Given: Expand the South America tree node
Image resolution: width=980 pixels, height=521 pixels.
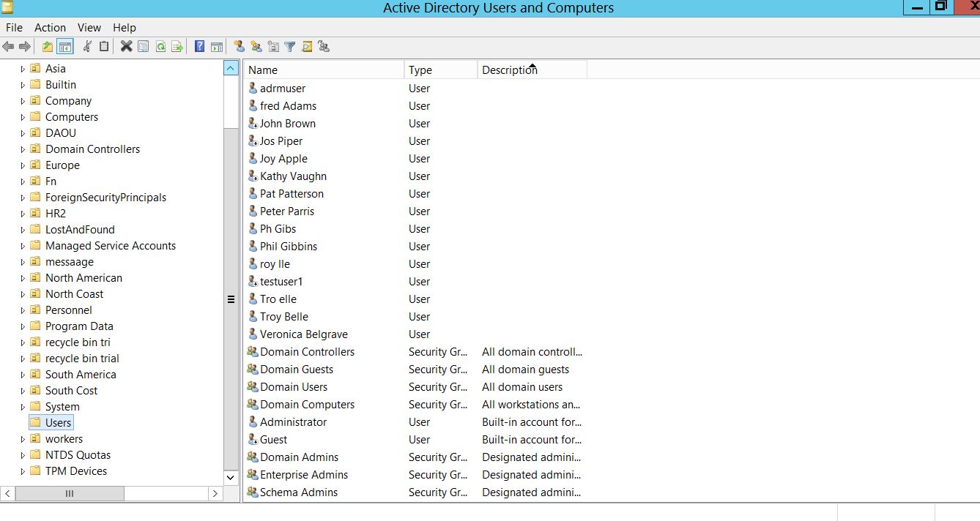Looking at the screenshot, I should tap(23, 375).
